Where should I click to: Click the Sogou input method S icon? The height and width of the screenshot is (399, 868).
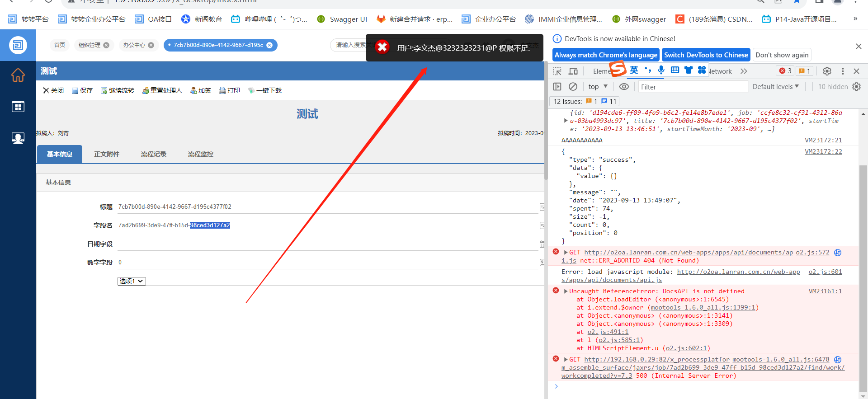(618, 69)
